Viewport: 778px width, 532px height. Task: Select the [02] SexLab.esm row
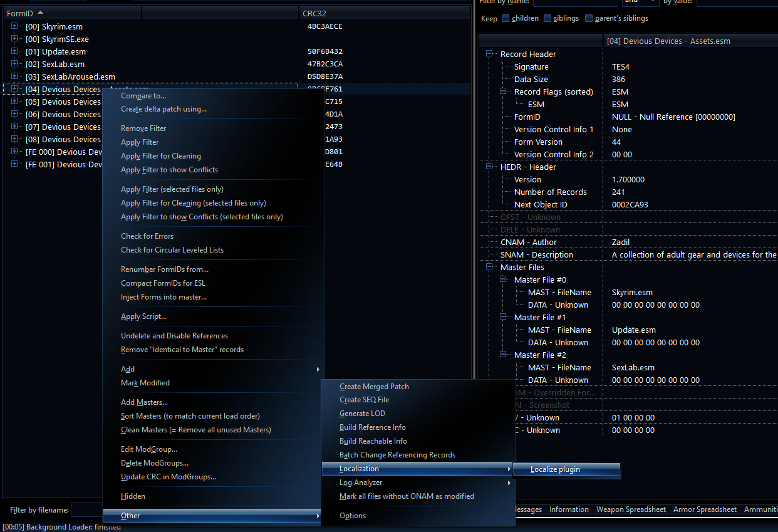[x=236, y=64]
